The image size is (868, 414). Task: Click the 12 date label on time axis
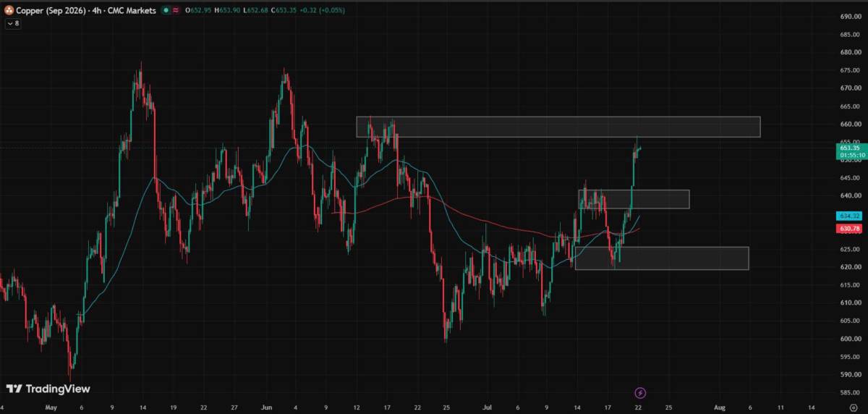click(x=357, y=407)
